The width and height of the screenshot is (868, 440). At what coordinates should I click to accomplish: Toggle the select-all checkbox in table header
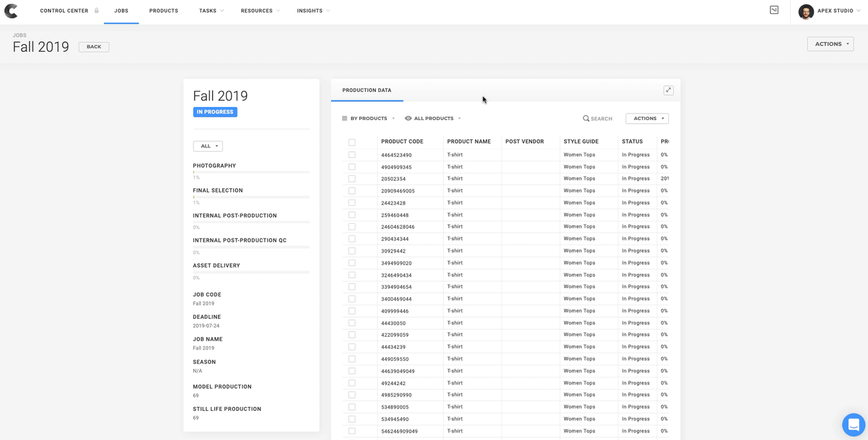coord(352,142)
